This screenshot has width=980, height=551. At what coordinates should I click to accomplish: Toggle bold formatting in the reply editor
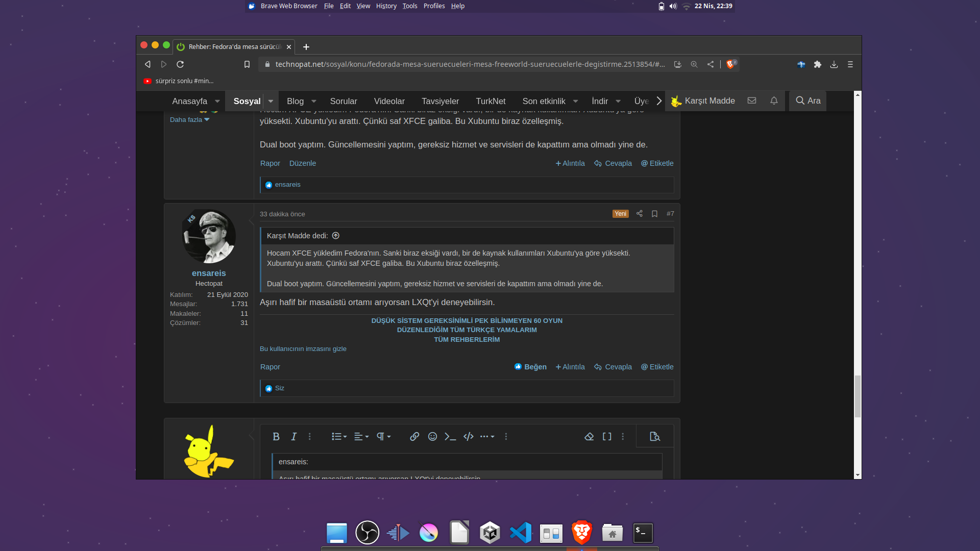coord(276,437)
